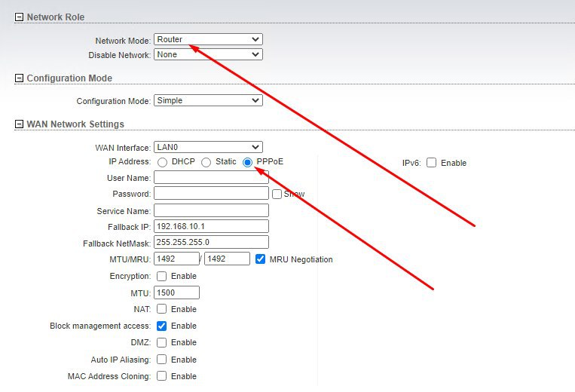The image size is (575, 392).
Task: Collapse the Configuration Mode section
Action: (19, 78)
